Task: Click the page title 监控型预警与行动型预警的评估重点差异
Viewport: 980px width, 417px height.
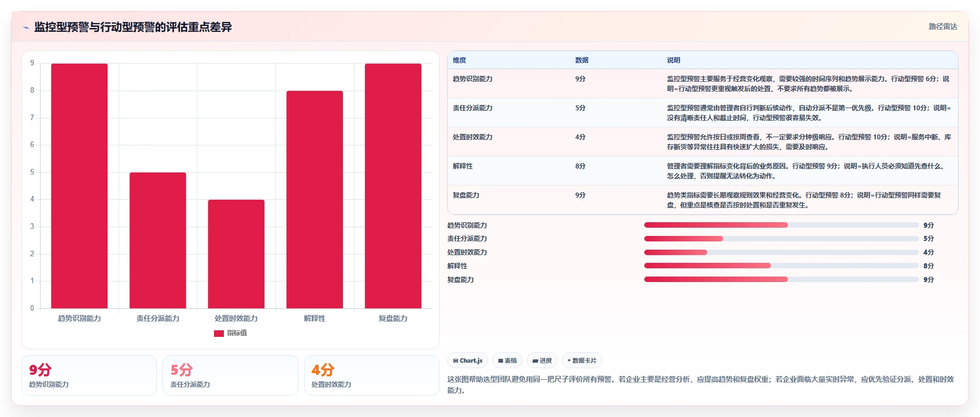Action: (x=133, y=27)
